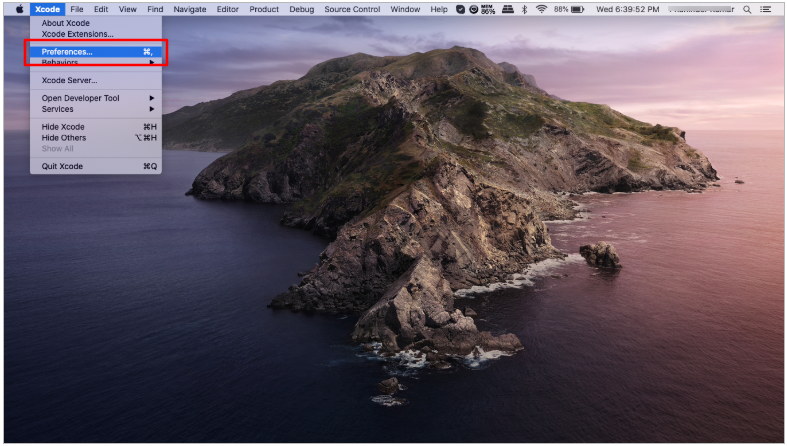Viewport: 787px width, 446px height.
Task: Open the Edit menu
Action: tap(101, 9)
